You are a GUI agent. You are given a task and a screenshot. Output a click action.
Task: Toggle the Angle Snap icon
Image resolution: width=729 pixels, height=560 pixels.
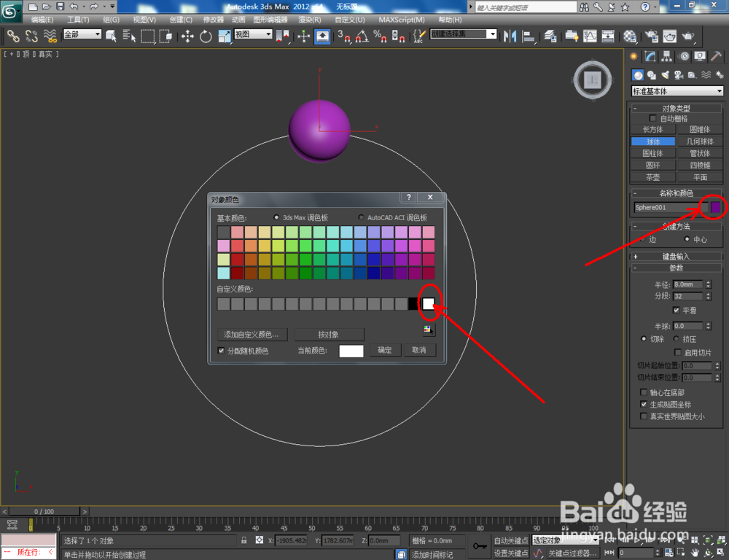point(362,36)
